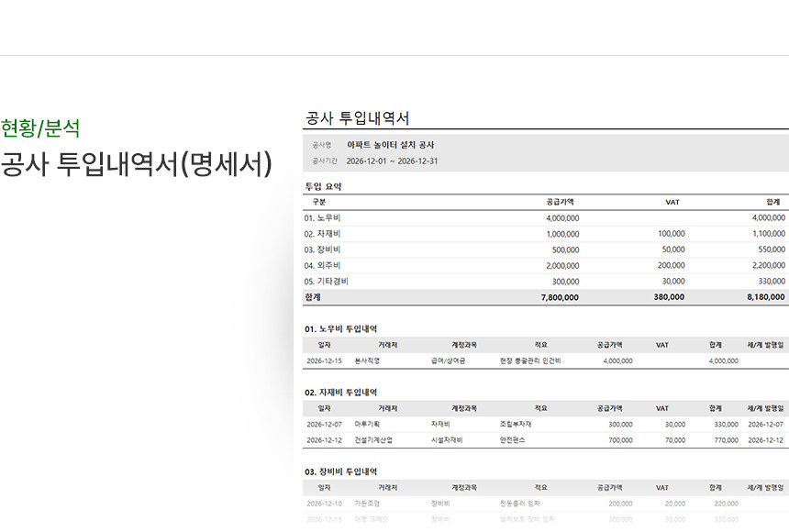Click the grand total 8,180,000 cell
The width and height of the screenshot is (789, 532).
[764, 297]
